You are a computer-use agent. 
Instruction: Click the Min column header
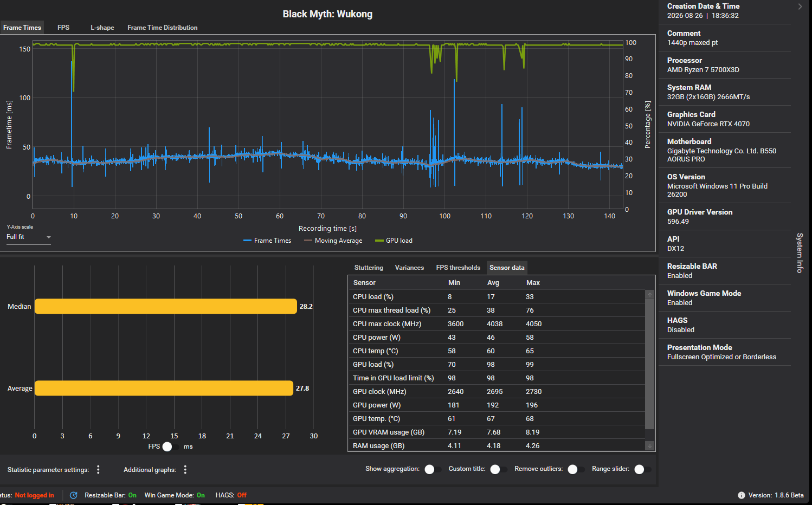[454, 283]
